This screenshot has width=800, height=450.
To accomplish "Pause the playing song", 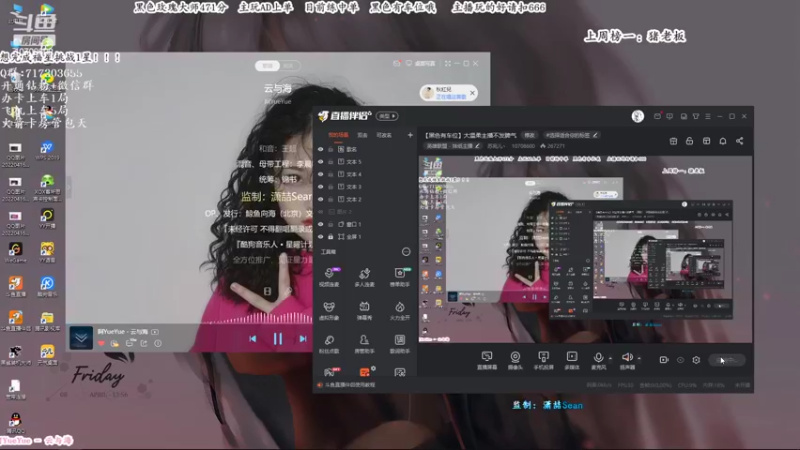I will tap(278, 338).
